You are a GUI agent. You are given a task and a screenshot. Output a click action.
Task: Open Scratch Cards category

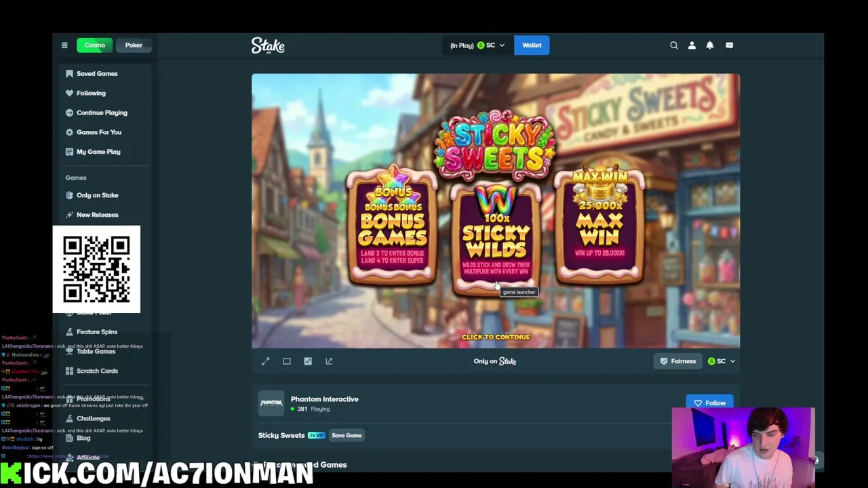click(97, 371)
